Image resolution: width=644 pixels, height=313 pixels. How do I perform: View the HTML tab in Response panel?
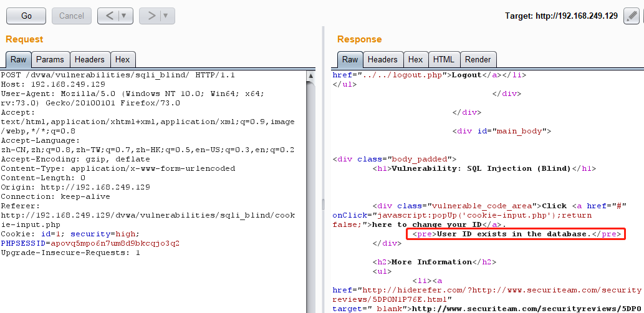443,60
